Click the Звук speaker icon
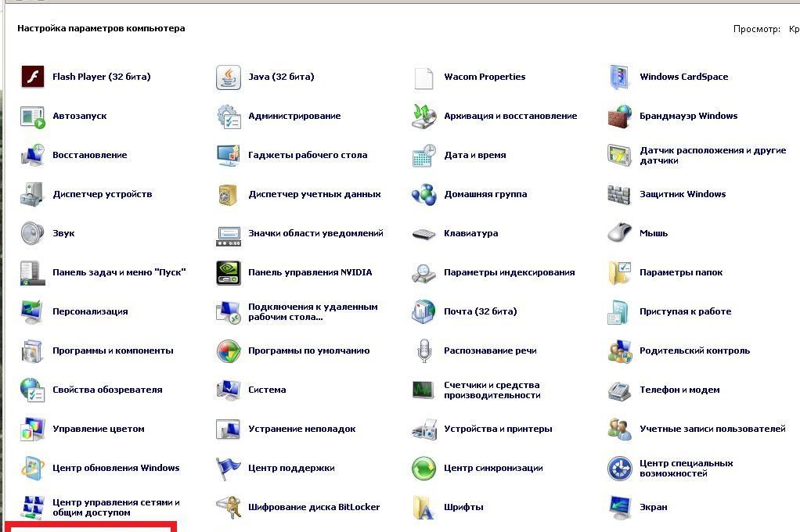800x532 pixels. 33,234
